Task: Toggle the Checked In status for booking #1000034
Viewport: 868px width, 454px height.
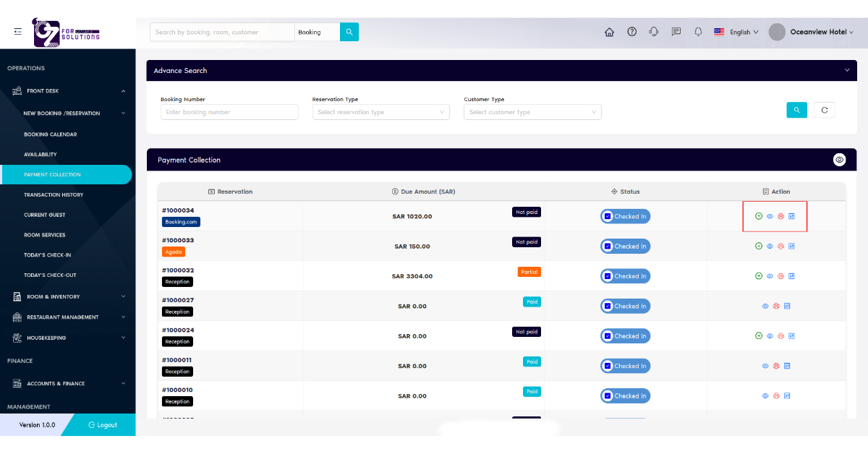Action: click(625, 215)
